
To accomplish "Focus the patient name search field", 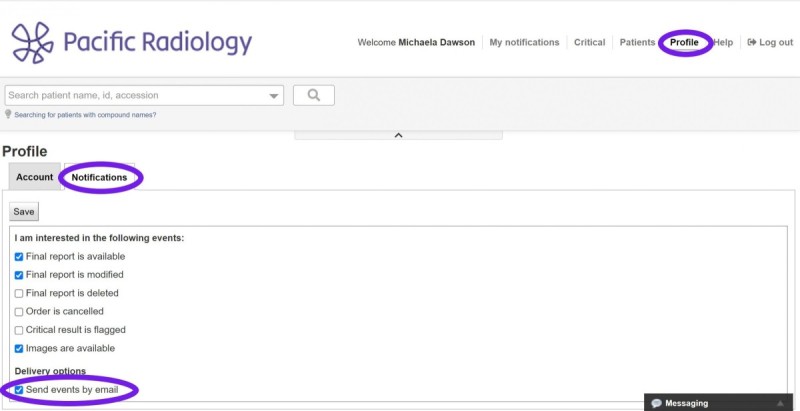I will point(135,95).
